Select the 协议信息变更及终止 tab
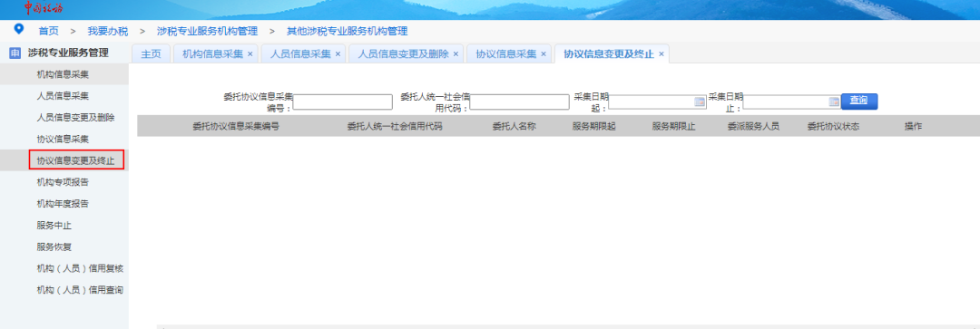The image size is (980, 329). (609, 54)
